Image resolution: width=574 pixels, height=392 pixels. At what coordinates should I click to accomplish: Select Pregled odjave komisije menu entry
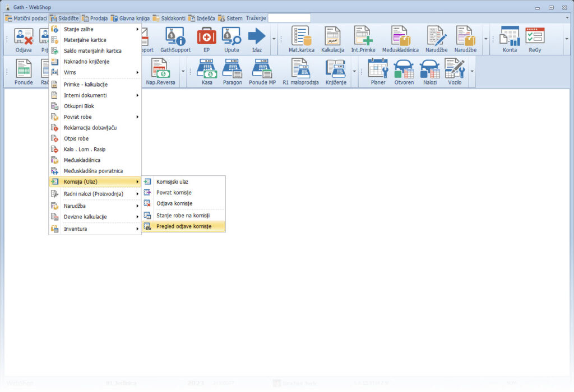point(183,226)
